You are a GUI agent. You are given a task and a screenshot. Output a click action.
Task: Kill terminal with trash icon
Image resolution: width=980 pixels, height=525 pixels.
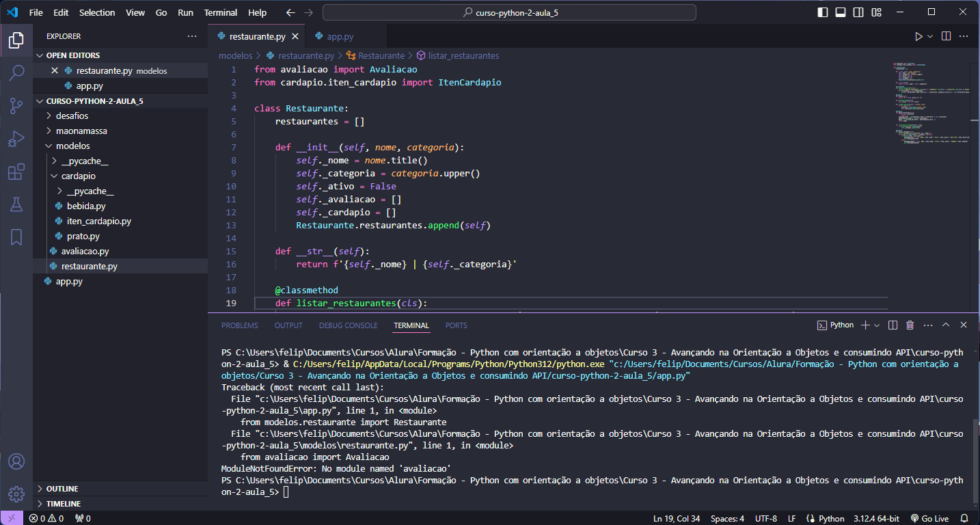coord(910,325)
